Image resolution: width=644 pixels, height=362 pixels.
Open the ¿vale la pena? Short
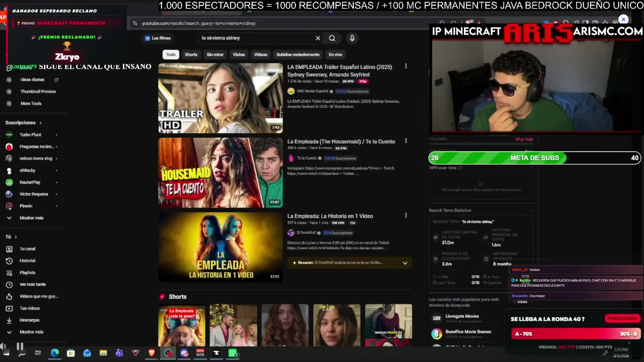click(182, 326)
